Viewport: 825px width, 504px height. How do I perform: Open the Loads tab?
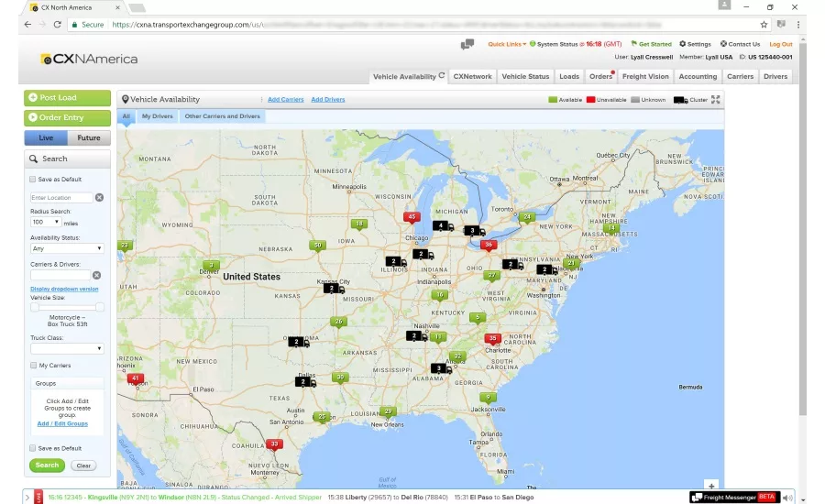click(569, 76)
